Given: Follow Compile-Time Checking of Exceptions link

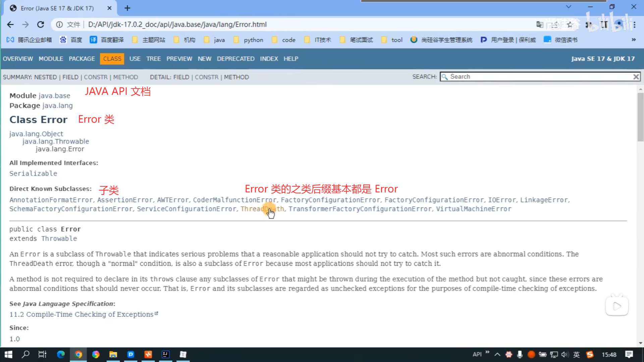Looking at the screenshot, I should pos(82,314).
